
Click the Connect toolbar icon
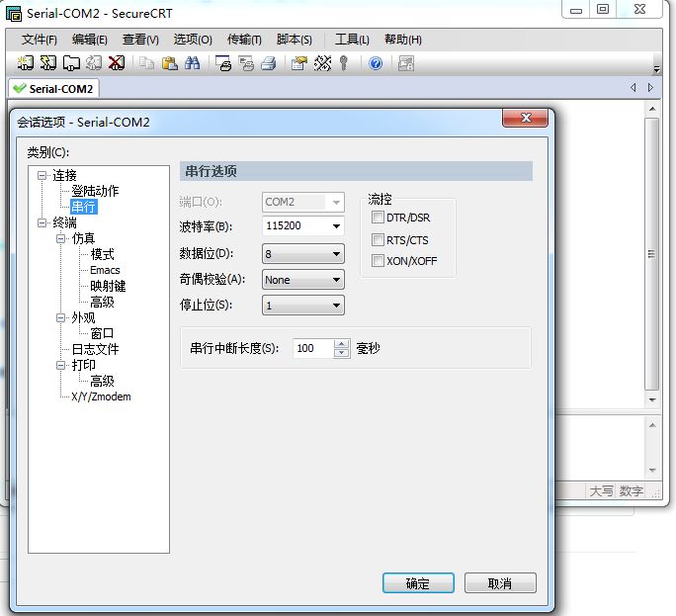tap(26, 63)
